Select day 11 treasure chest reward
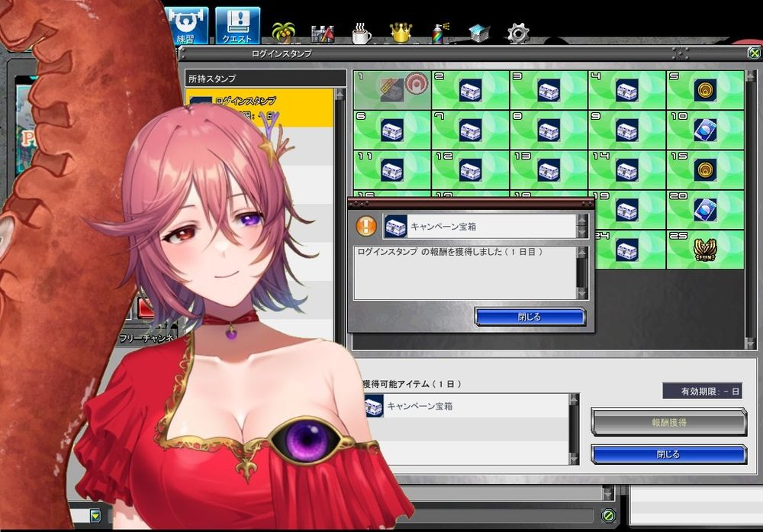 pyautogui.click(x=392, y=170)
